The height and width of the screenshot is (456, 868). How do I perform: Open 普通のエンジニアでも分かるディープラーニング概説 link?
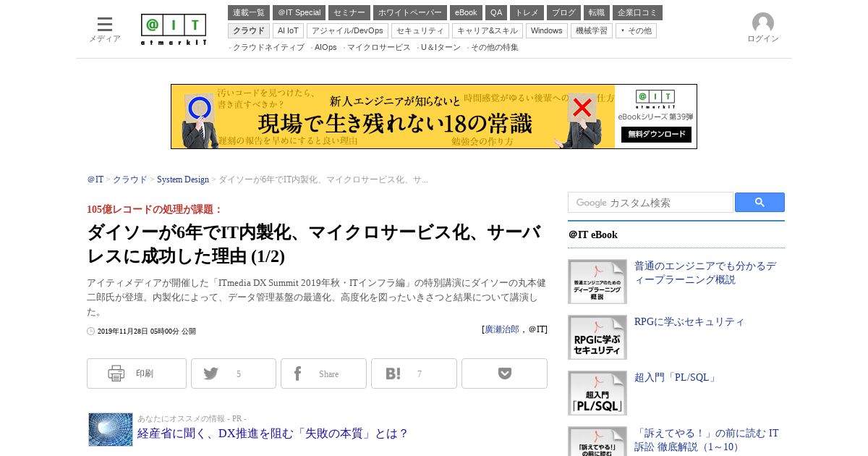pyautogui.click(x=705, y=273)
